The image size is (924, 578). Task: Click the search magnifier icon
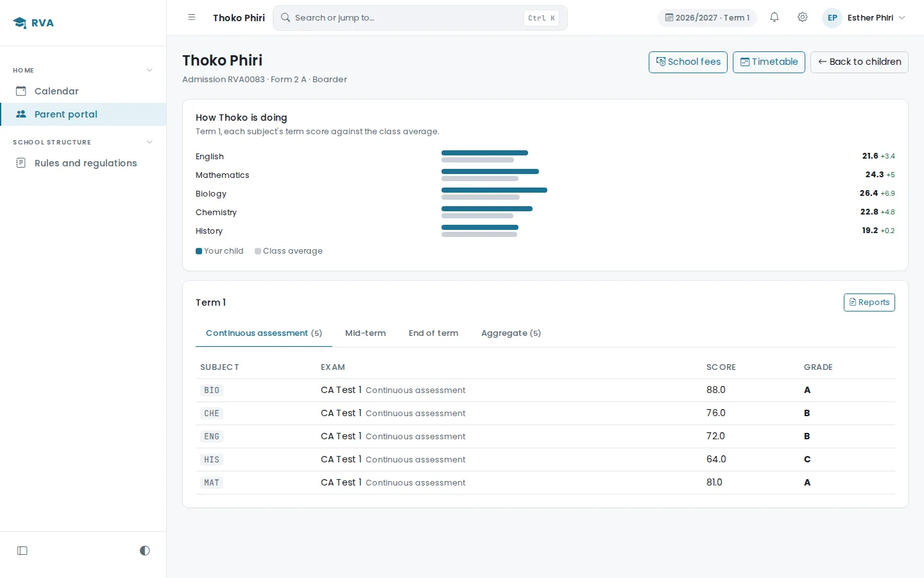(286, 17)
